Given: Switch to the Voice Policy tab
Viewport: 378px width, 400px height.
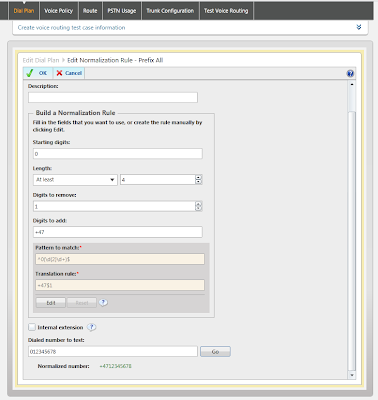Looking at the screenshot, I should [59, 11].
